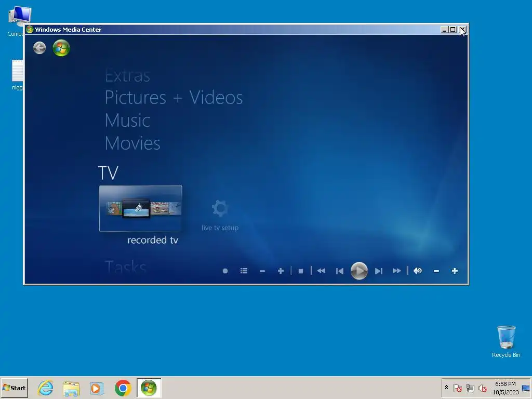
Task: Open the recorded tv tile
Action: click(140, 208)
